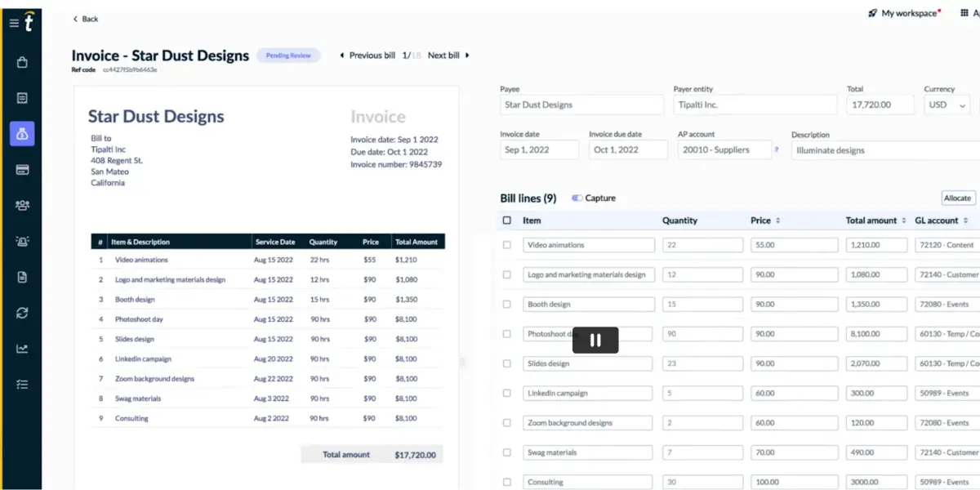Image resolution: width=980 pixels, height=490 pixels.
Task: Click total amount field 3000.00
Action: pyautogui.click(x=876, y=482)
